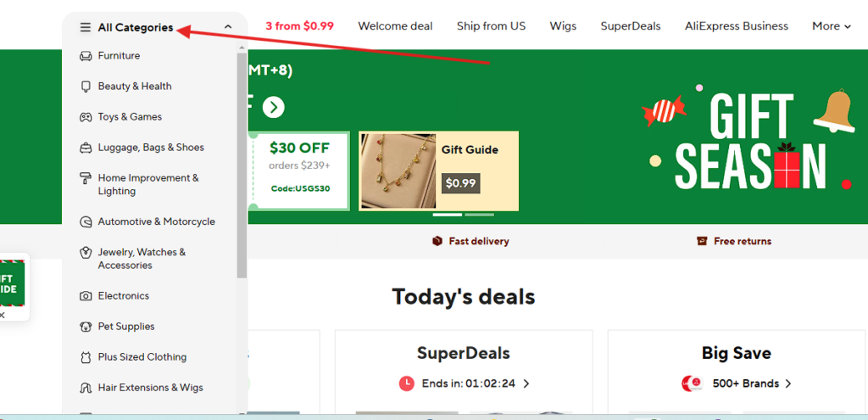Click the Electronics camera icon
868x420 pixels.
tap(86, 296)
